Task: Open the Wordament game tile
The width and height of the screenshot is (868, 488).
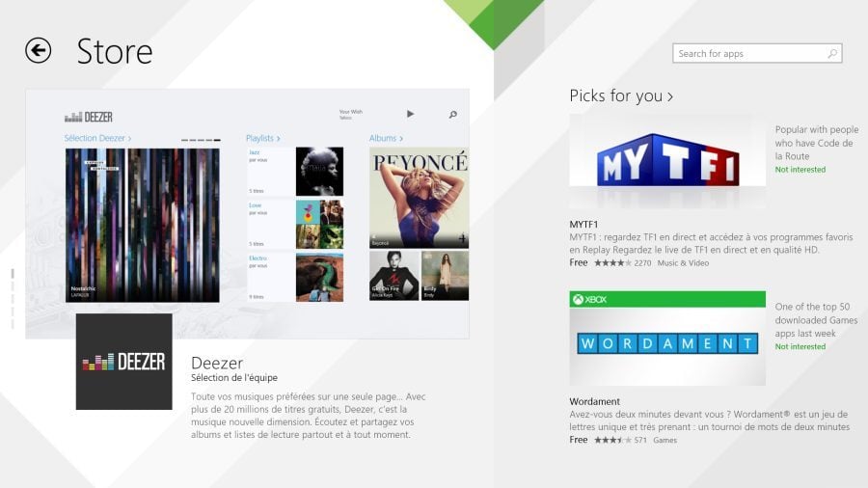Action: pos(667,339)
